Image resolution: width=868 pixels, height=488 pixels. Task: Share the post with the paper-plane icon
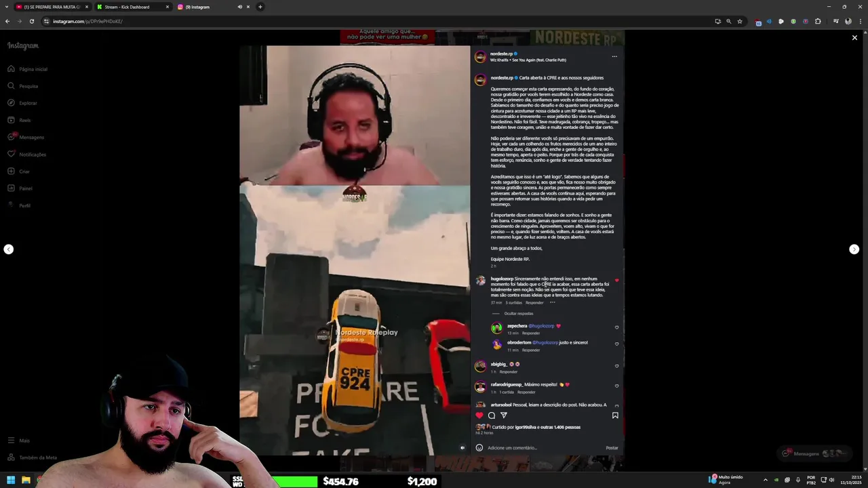coord(504,415)
